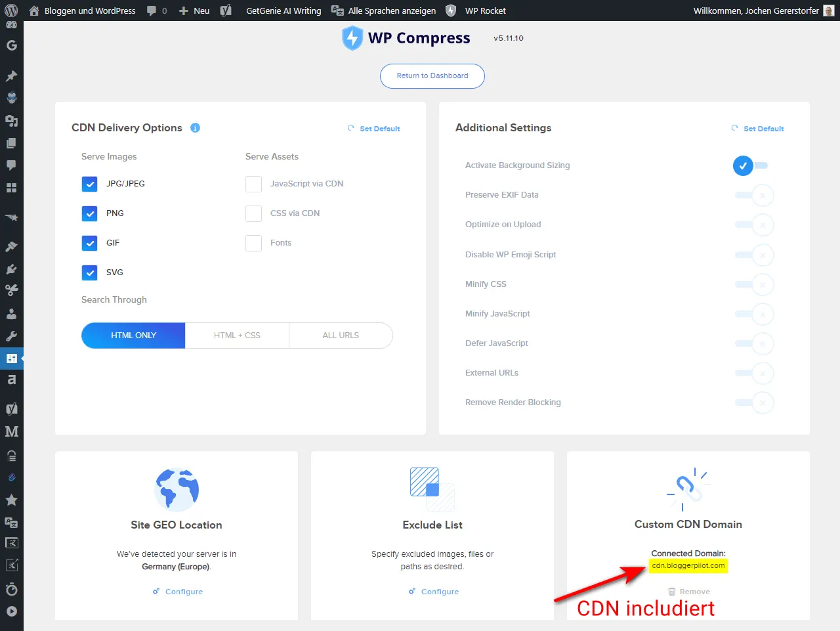
Task: Click the CDN Delivery Options info icon
Action: tap(195, 127)
